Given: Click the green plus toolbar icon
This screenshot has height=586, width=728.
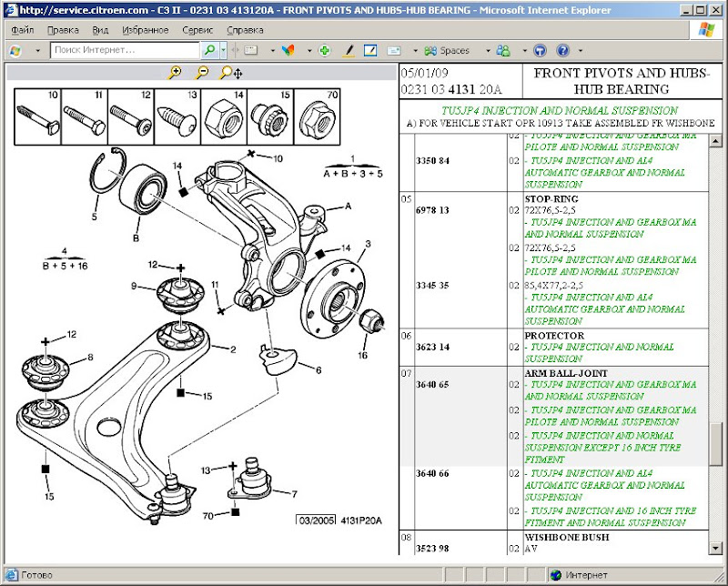Looking at the screenshot, I should [325, 51].
